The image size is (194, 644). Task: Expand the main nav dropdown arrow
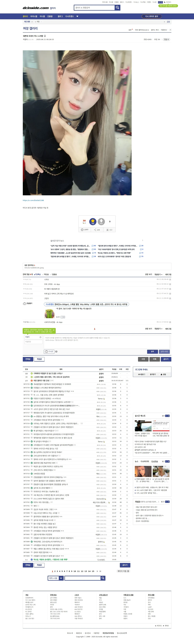pos(77,16)
